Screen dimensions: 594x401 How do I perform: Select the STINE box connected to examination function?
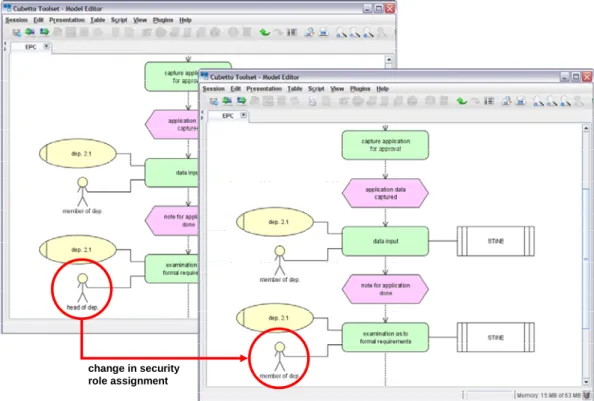point(496,337)
